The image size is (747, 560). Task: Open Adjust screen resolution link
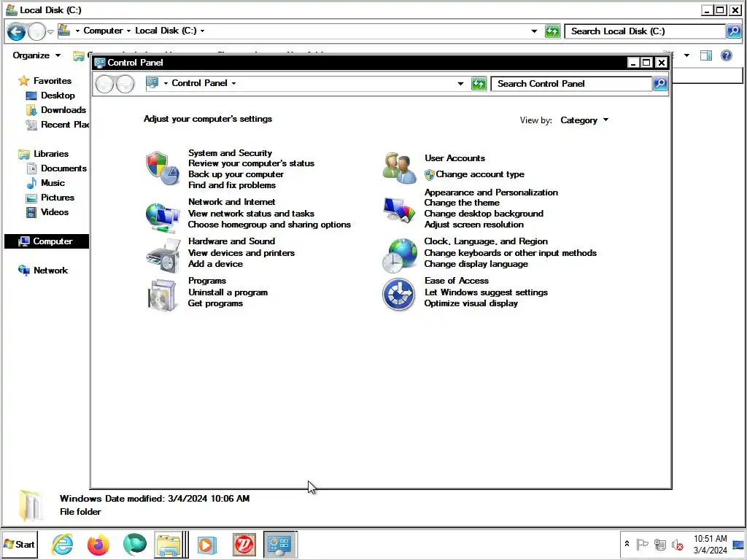click(474, 225)
